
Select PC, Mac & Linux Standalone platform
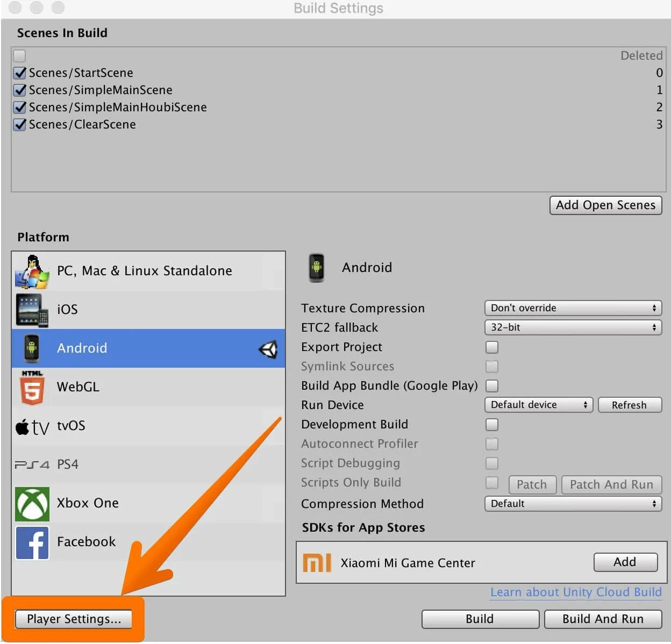point(148,271)
